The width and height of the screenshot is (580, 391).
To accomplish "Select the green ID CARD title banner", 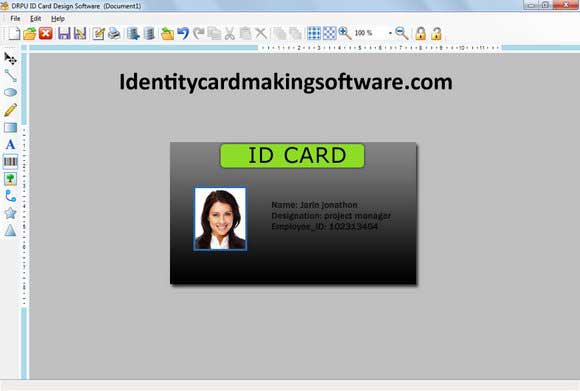I will (292, 156).
